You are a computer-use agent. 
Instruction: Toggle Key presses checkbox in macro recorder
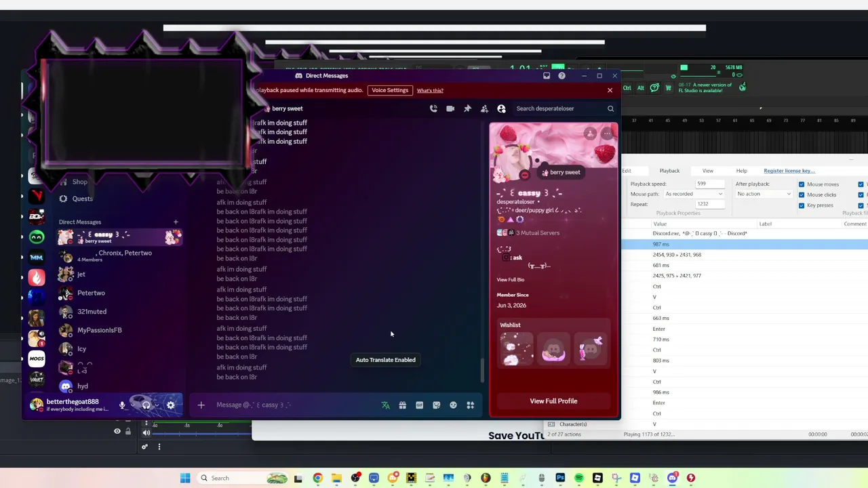[802, 205]
